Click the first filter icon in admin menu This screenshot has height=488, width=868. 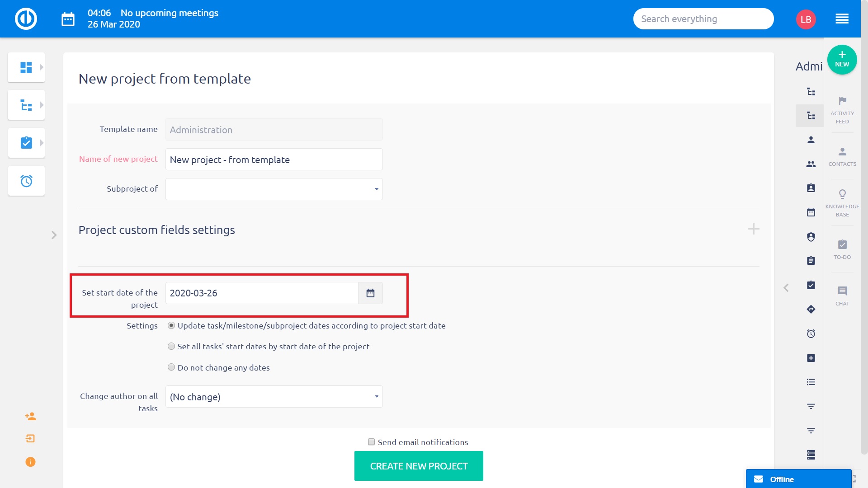point(811,407)
